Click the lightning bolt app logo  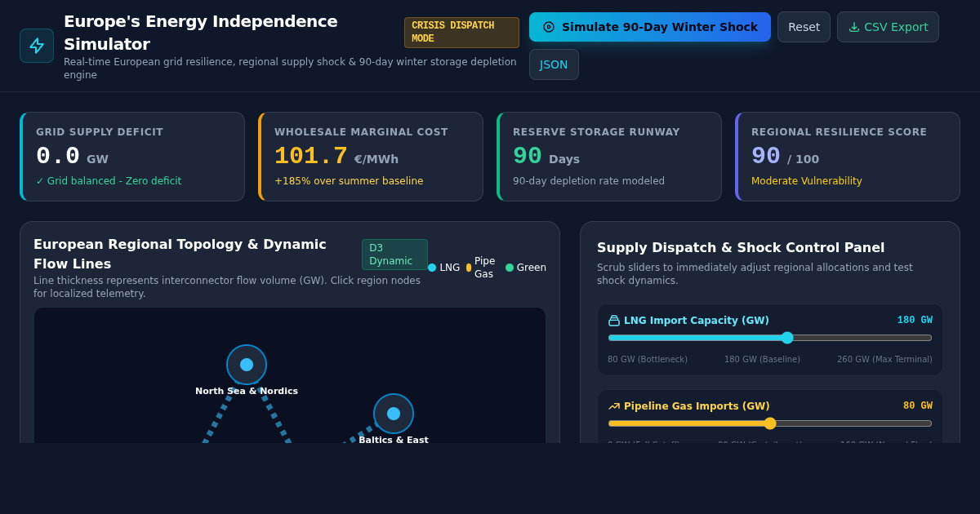37,46
